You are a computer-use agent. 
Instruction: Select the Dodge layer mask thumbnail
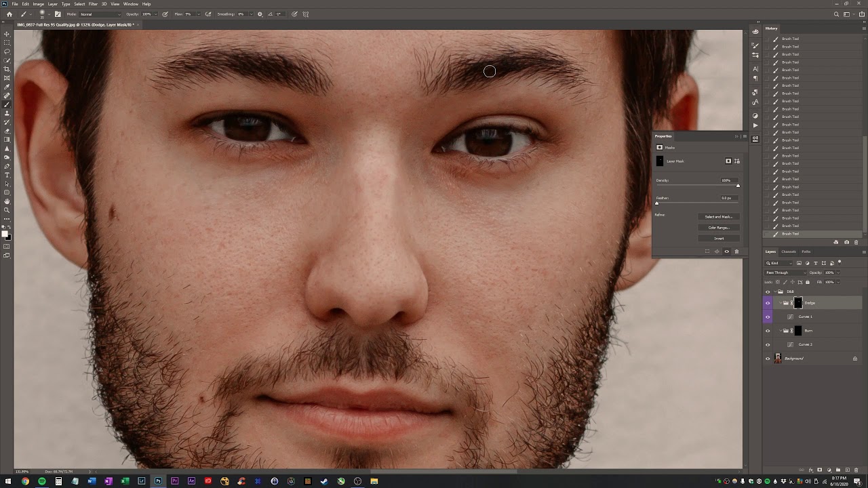click(x=798, y=303)
